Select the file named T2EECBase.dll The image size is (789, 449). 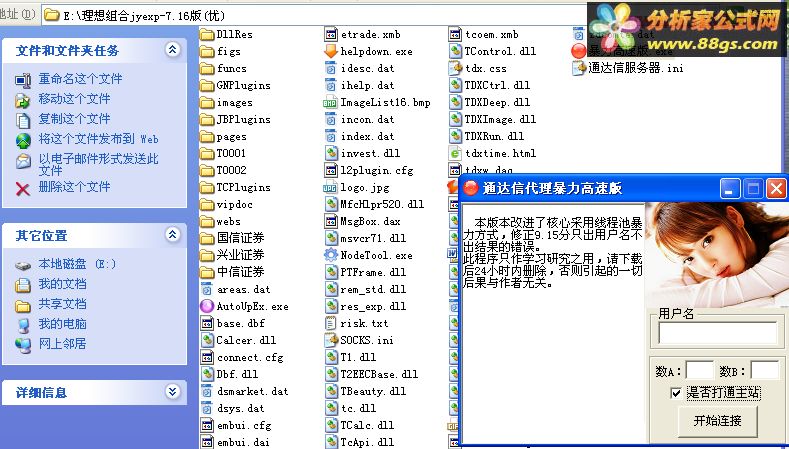click(x=379, y=375)
